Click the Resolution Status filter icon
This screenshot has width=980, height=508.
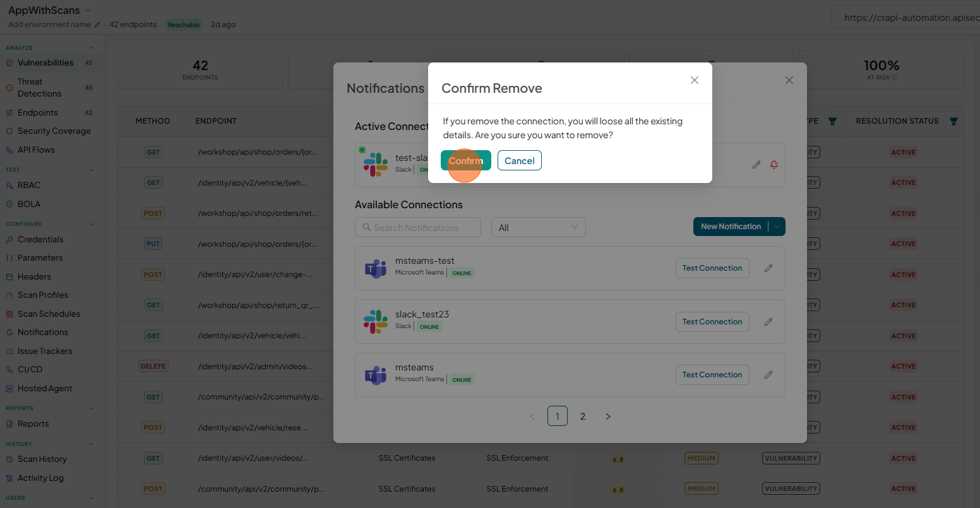tap(953, 121)
